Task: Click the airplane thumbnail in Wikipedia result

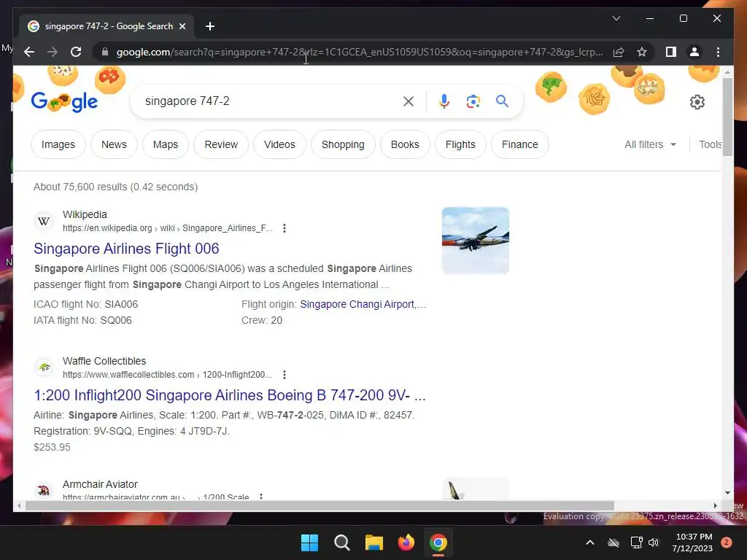Action: (476, 241)
